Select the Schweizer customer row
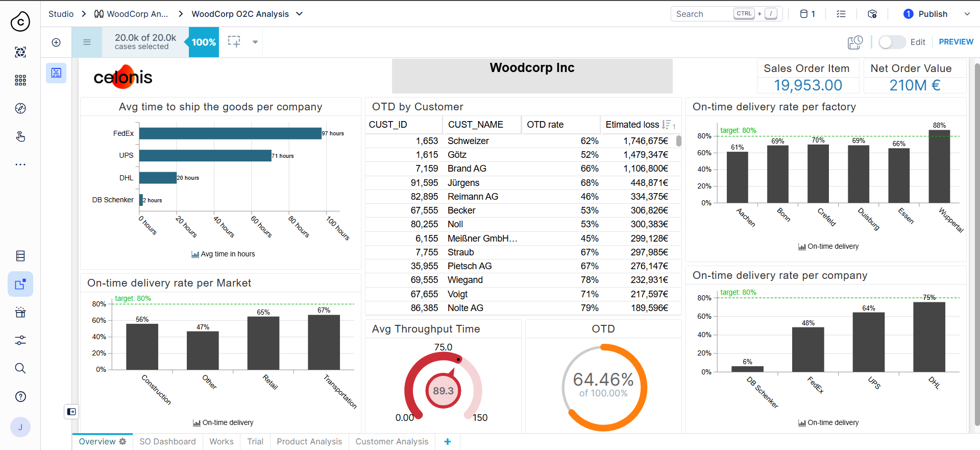The height and width of the screenshot is (450, 980). 521,141
